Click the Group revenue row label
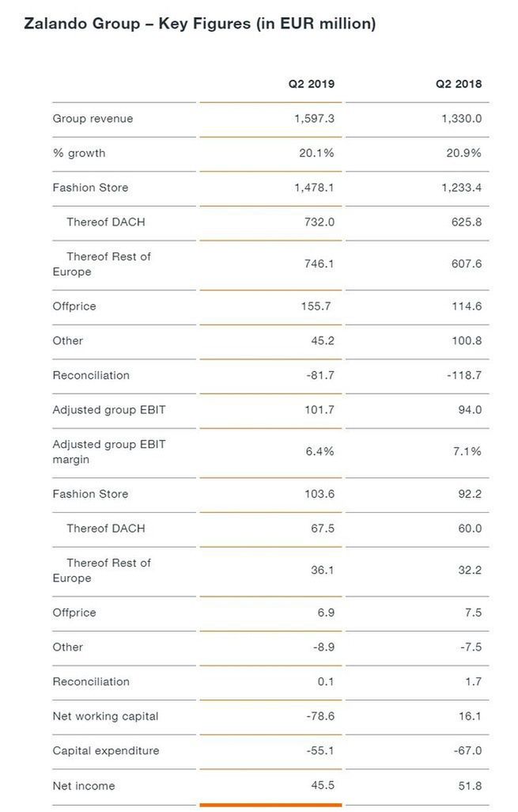 pyautogui.click(x=93, y=119)
